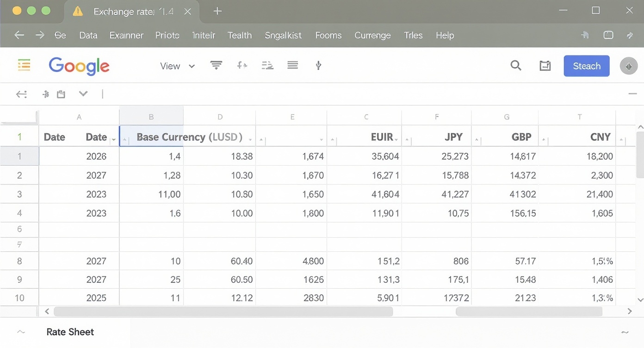The height and width of the screenshot is (348, 644).
Task: Click the user profile avatar icon
Action: pos(628,66)
